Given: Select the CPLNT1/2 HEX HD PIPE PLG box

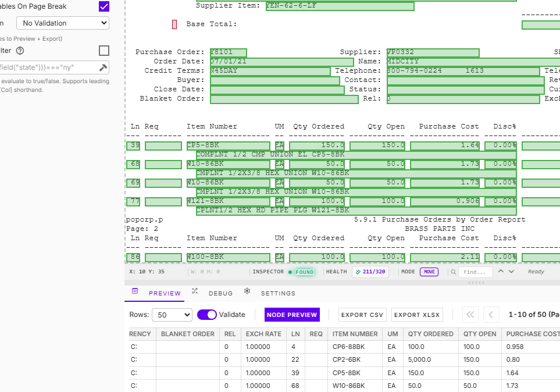Looking at the screenshot, I should tap(356, 211).
